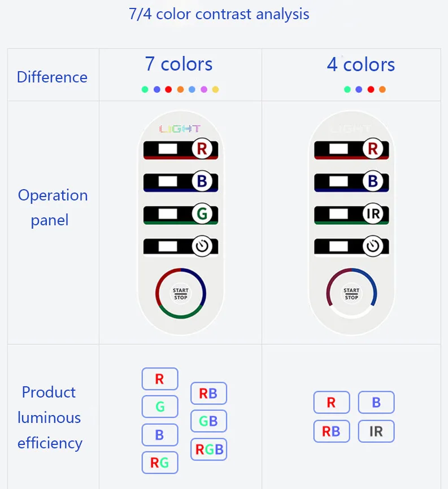448x489 pixels.
Task: Click START/STOP on the 7 colors panel
Action: [181, 294]
